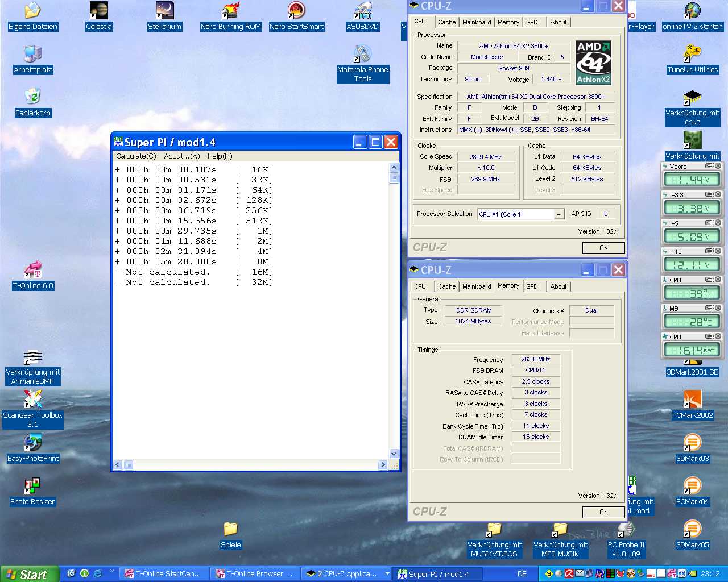Screen dimensions: 728x582
Task: Launch Nero Burning ROM shortcut
Action: [x=230, y=16]
